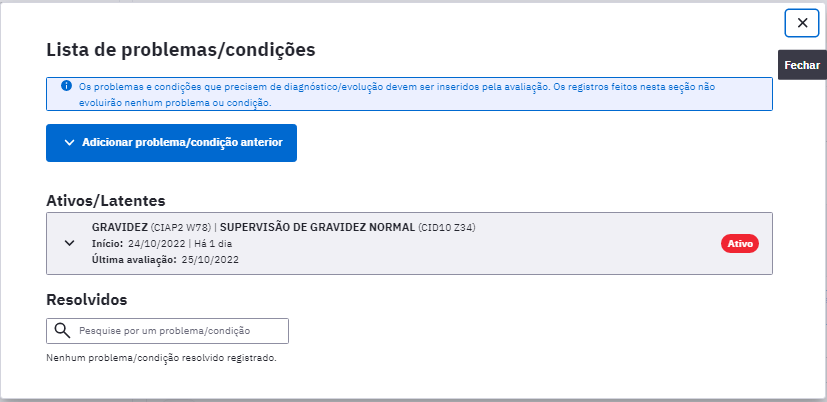Focus the Pesquise por um problema/condição field
The width and height of the screenshot is (827, 402).
(x=167, y=331)
